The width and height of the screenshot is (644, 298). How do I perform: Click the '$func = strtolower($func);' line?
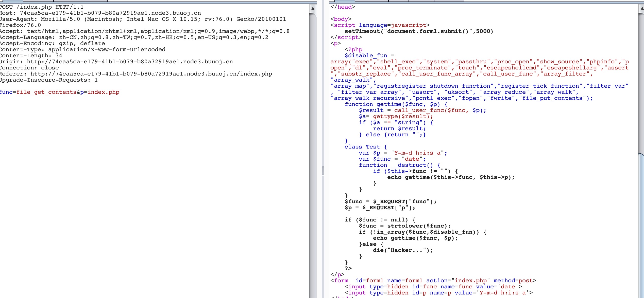point(405,226)
